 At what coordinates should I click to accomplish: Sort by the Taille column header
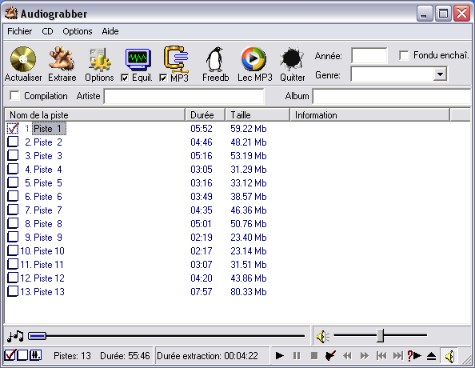(x=257, y=115)
